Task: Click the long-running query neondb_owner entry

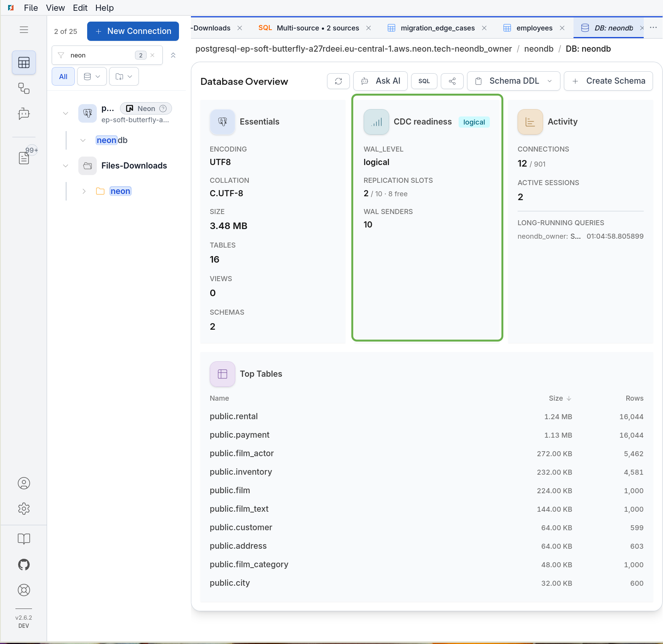Action: coord(580,236)
